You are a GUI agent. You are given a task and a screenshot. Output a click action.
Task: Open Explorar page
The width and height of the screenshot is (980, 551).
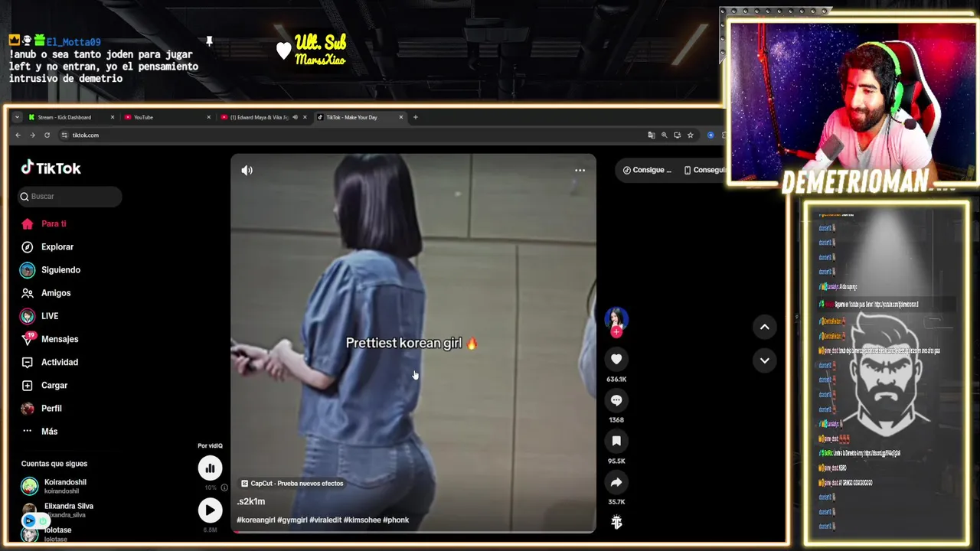point(57,246)
